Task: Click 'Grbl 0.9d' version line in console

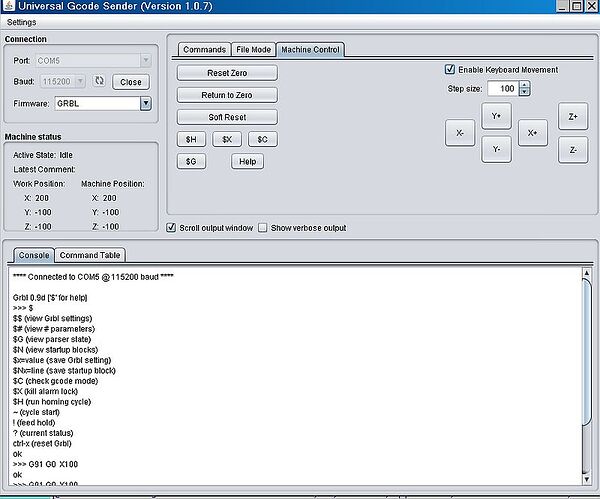Action: [x=50, y=297]
